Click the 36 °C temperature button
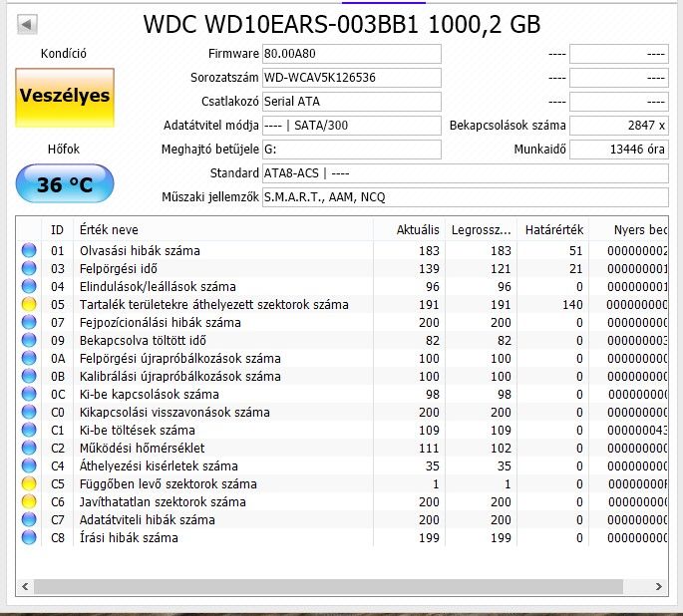Viewport: 683px width, 616px height. click(x=65, y=183)
